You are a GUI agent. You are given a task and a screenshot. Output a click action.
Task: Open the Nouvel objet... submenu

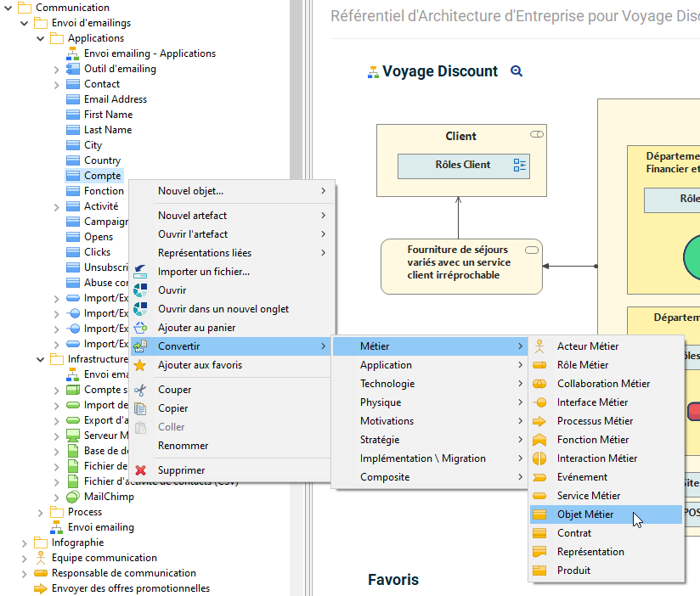(232, 191)
